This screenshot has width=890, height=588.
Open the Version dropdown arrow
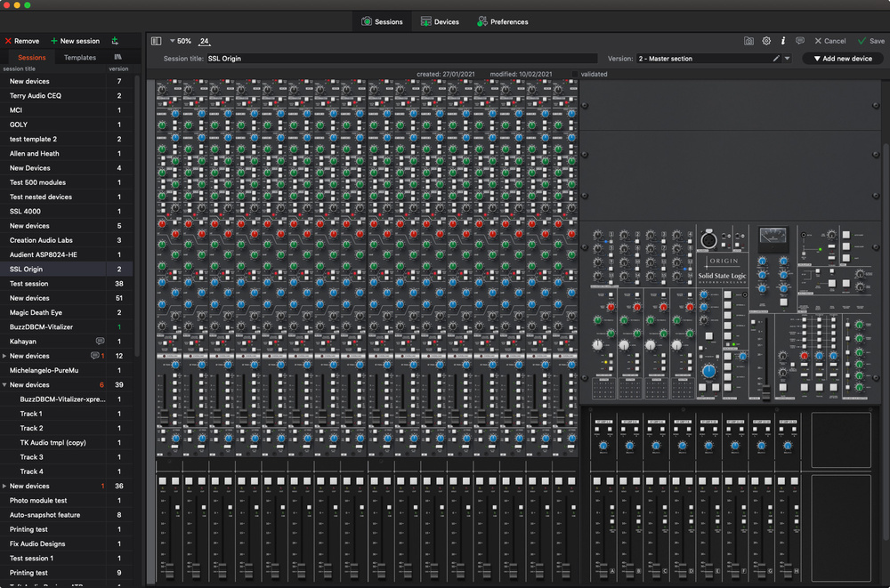pos(787,59)
